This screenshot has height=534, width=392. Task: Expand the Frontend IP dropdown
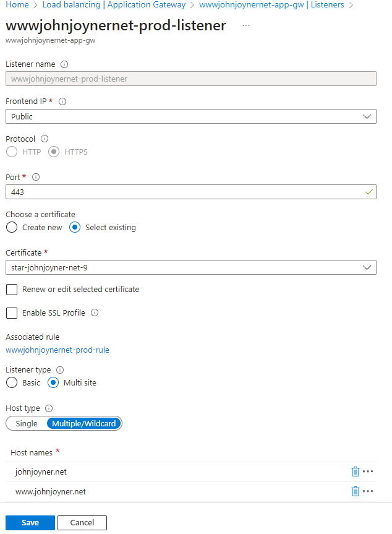click(190, 116)
